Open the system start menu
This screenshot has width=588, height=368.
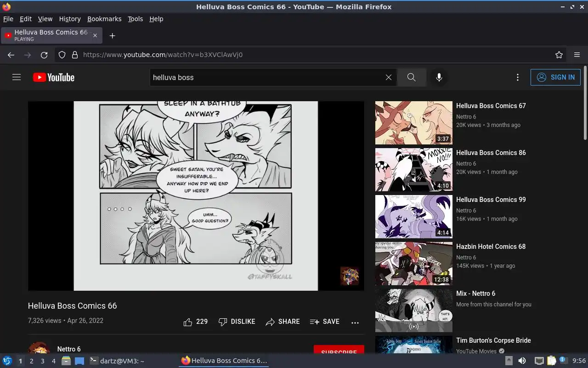click(x=7, y=361)
